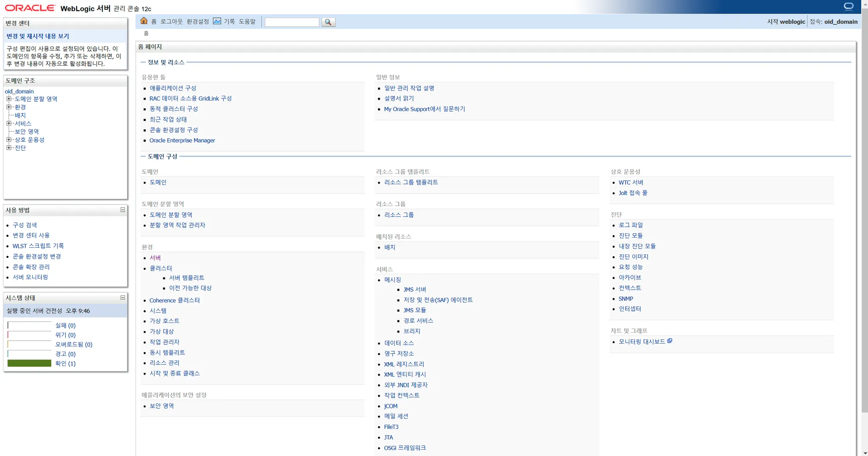Select 보안 영역 in the domain structure tree
The width and height of the screenshot is (868, 456).
(27, 131)
